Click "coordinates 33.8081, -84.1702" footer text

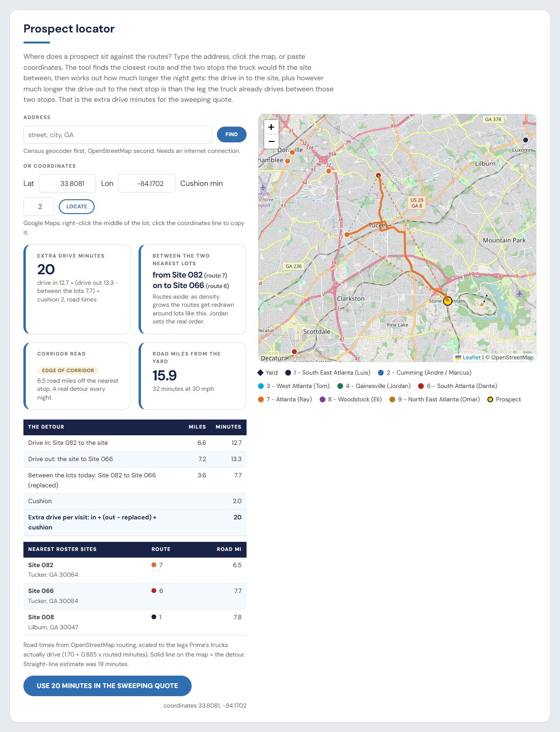(x=205, y=706)
